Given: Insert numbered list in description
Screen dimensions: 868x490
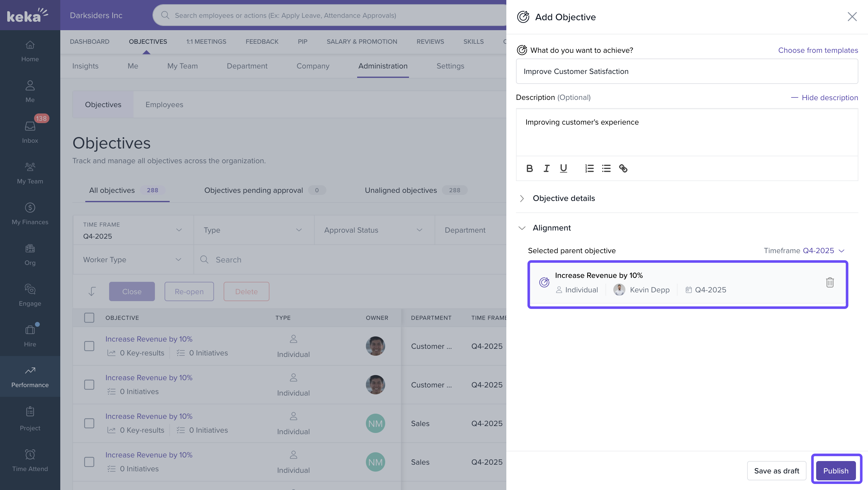Looking at the screenshot, I should [x=589, y=168].
